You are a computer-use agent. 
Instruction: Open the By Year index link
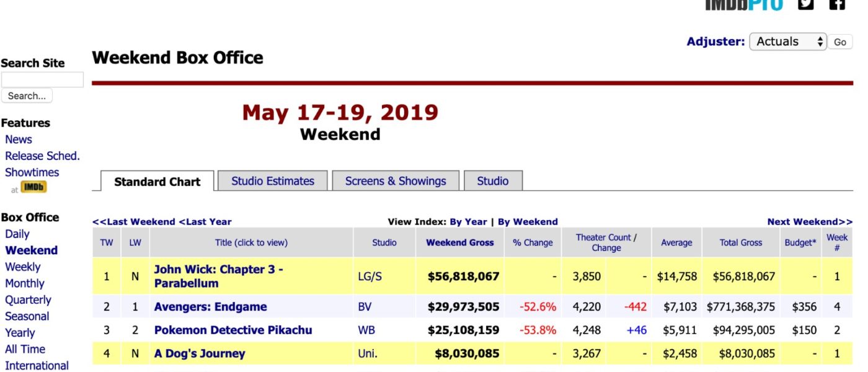(x=469, y=221)
